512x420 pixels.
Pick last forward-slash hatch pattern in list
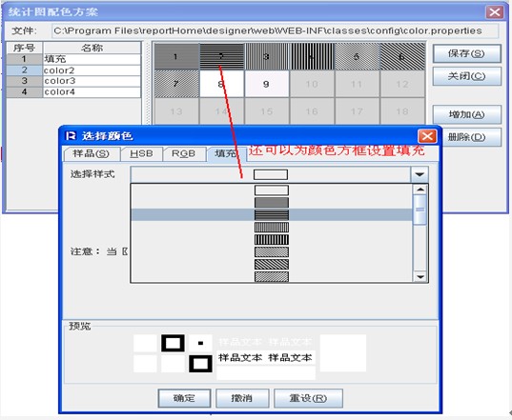tap(272, 276)
